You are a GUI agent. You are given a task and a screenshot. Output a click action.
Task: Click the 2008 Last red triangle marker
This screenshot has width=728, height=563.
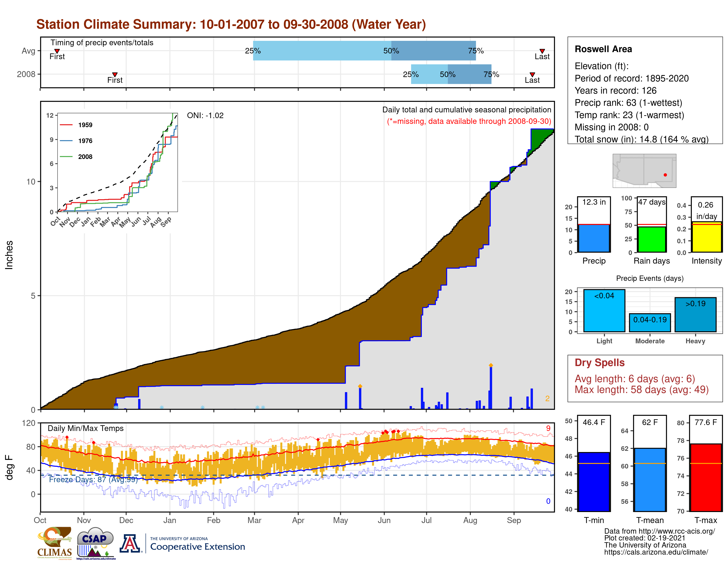(x=532, y=74)
